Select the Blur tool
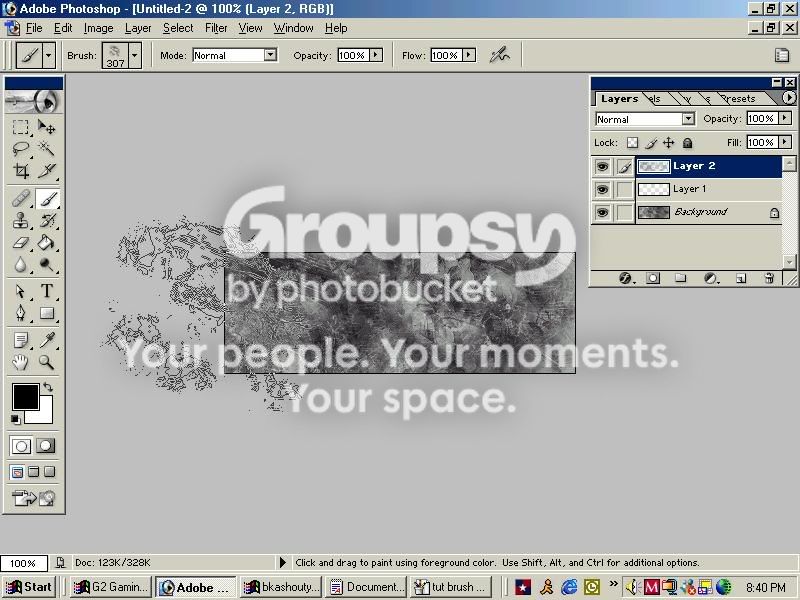 [20, 264]
